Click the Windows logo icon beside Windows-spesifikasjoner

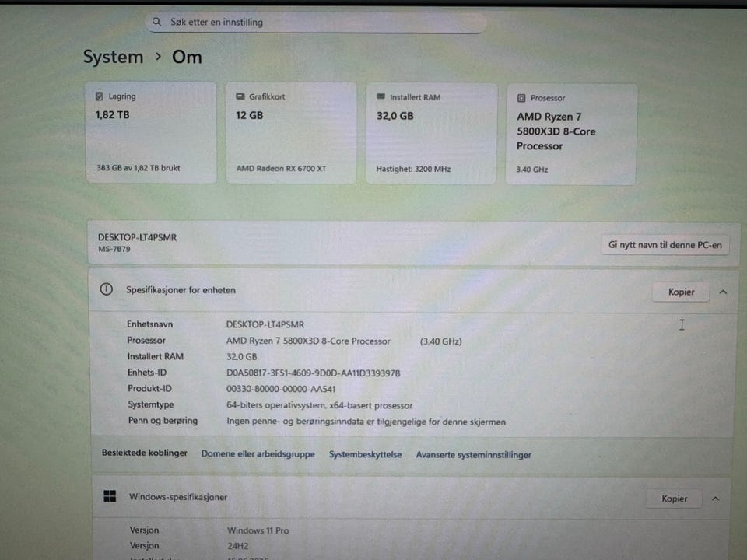pyautogui.click(x=110, y=496)
